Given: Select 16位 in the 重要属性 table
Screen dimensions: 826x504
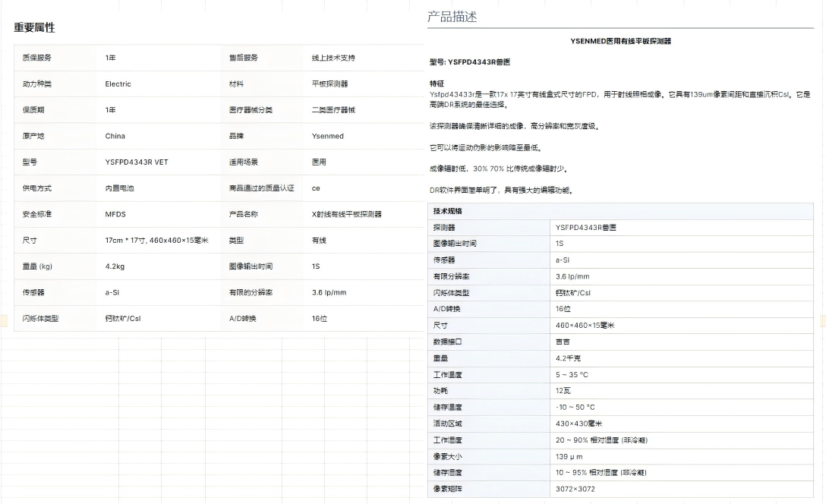Looking at the screenshot, I should coord(319,319).
